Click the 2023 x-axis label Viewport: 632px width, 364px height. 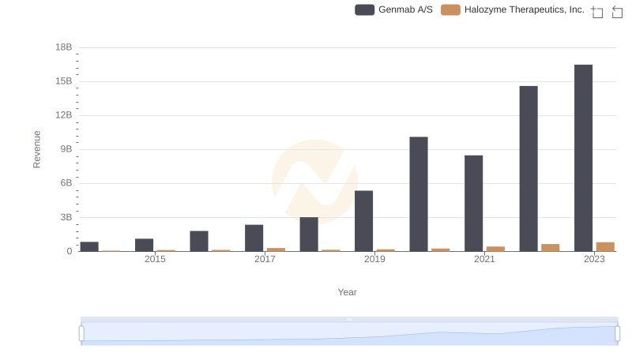click(595, 259)
